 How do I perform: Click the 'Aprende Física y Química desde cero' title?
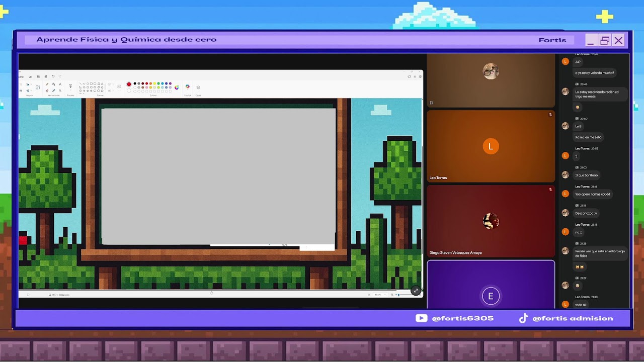click(x=126, y=40)
